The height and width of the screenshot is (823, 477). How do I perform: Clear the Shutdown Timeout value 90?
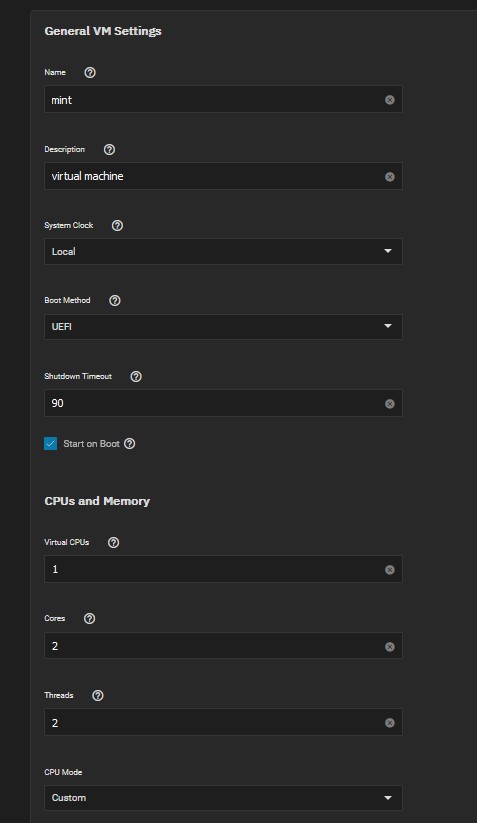(x=389, y=404)
